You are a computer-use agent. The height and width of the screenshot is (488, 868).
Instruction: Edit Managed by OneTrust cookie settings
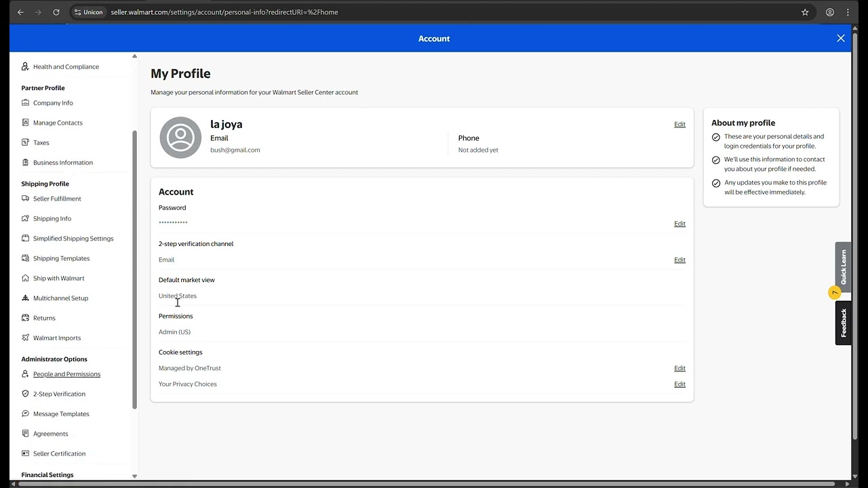tap(679, 368)
